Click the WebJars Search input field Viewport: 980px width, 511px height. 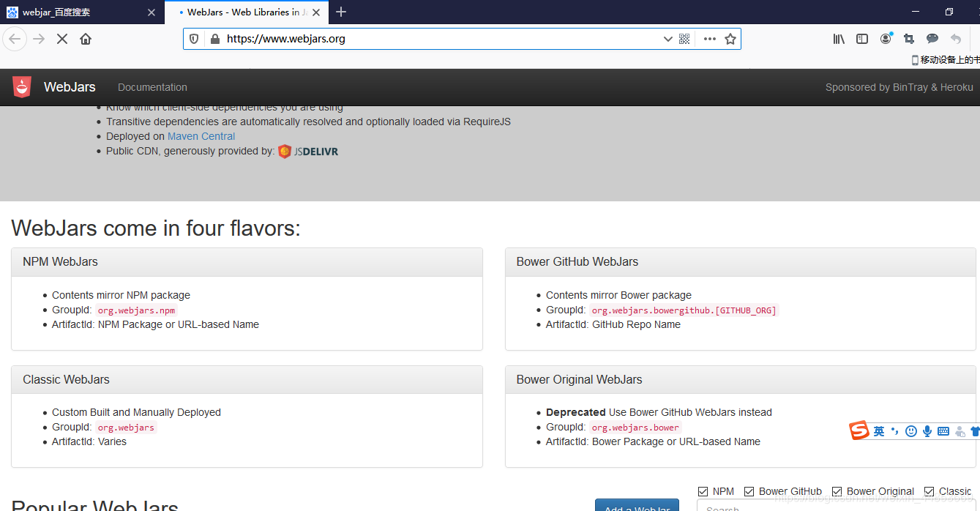click(837, 507)
